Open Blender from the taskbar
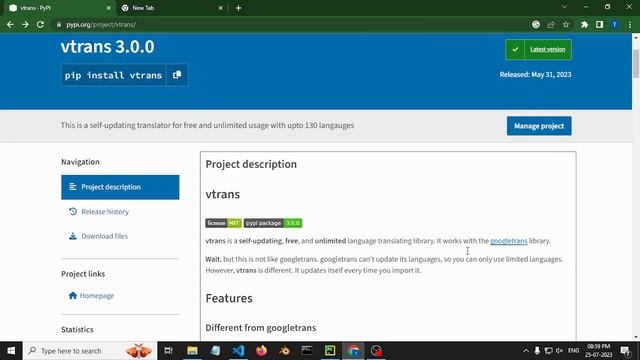Image resolution: width=640 pixels, height=360 pixels. 284,351
